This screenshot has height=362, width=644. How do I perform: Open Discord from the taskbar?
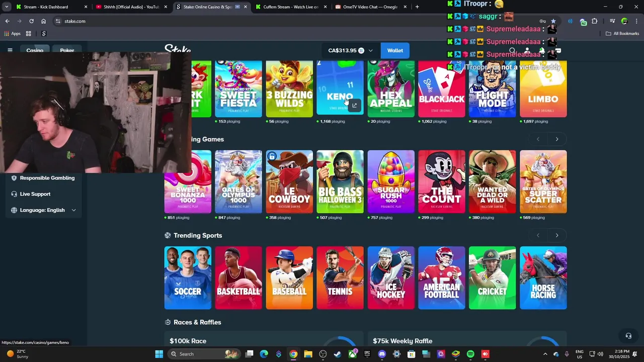pyautogui.click(x=382, y=354)
